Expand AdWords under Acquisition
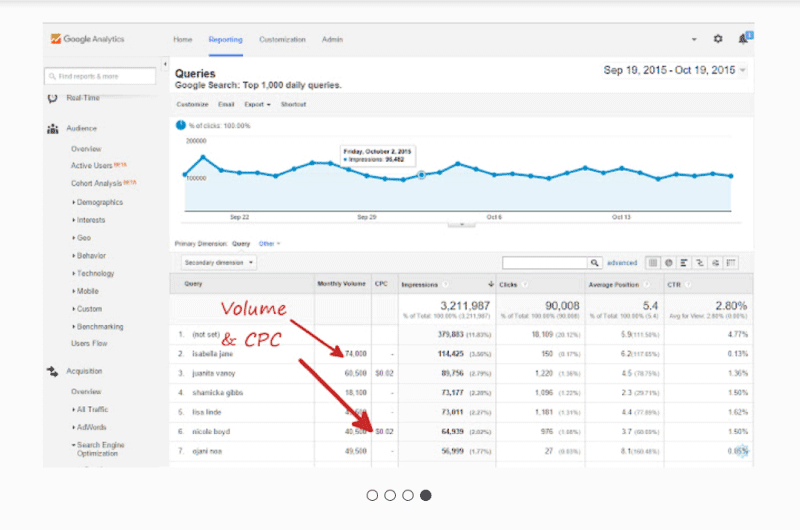The width and height of the screenshot is (800, 530). coord(89,427)
